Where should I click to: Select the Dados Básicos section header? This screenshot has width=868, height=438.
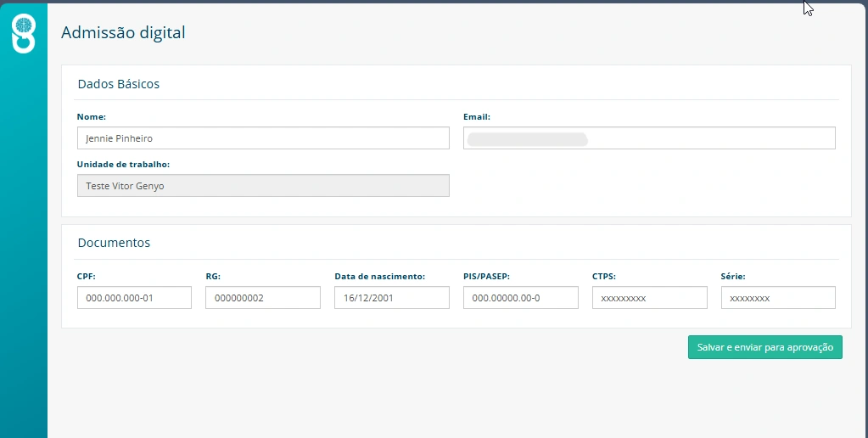click(x=119, y=84)
